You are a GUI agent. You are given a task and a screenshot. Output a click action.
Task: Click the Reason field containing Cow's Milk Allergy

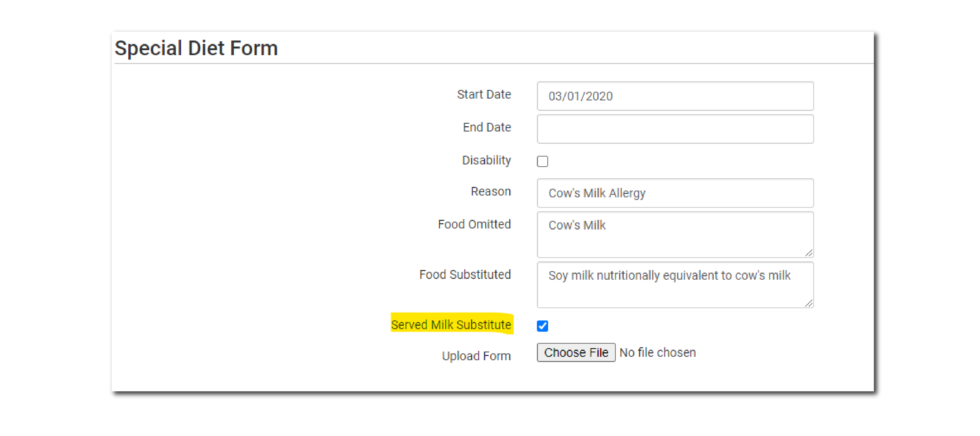pyautogui.click(x=675, y=193)
